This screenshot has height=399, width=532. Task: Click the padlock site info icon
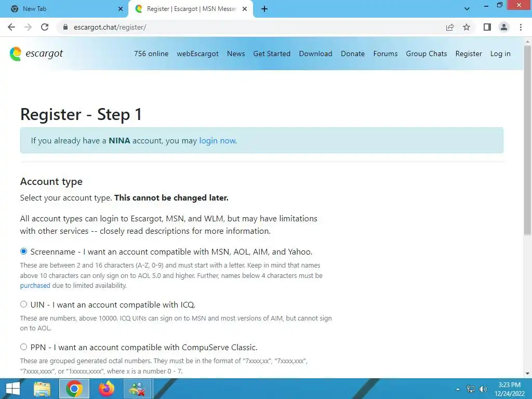point(65,27)
